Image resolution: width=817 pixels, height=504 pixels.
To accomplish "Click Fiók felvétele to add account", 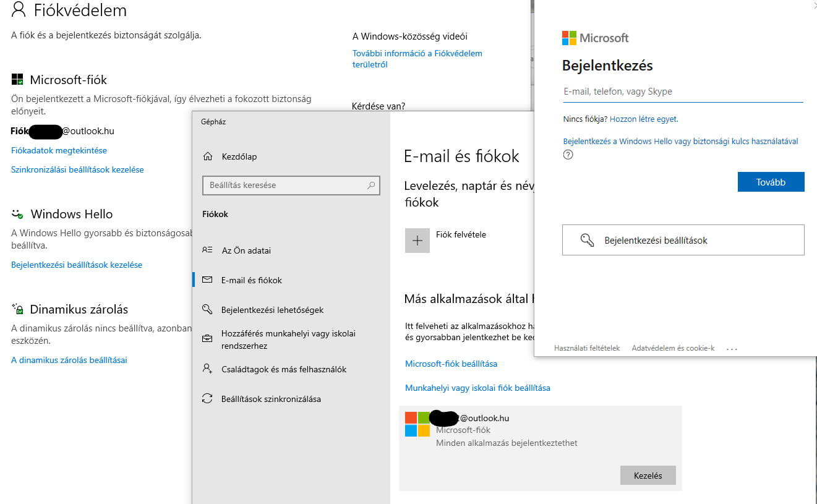I will 461,234.
